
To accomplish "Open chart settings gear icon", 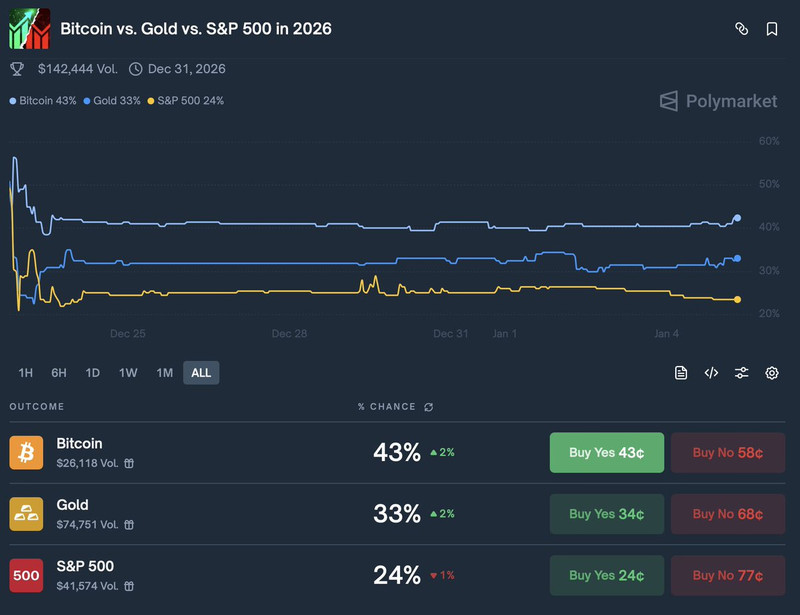I will [x=772, y=373].
